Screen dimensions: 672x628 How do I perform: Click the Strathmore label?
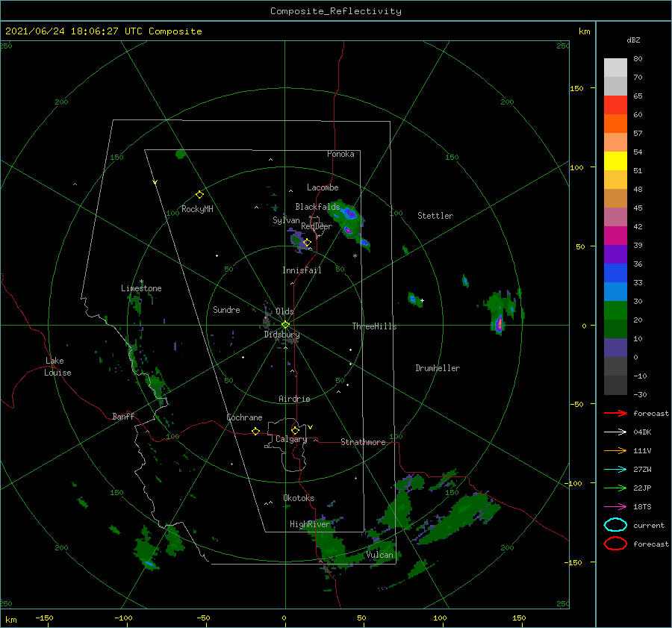pyautogui.click(x=363, y=442)
